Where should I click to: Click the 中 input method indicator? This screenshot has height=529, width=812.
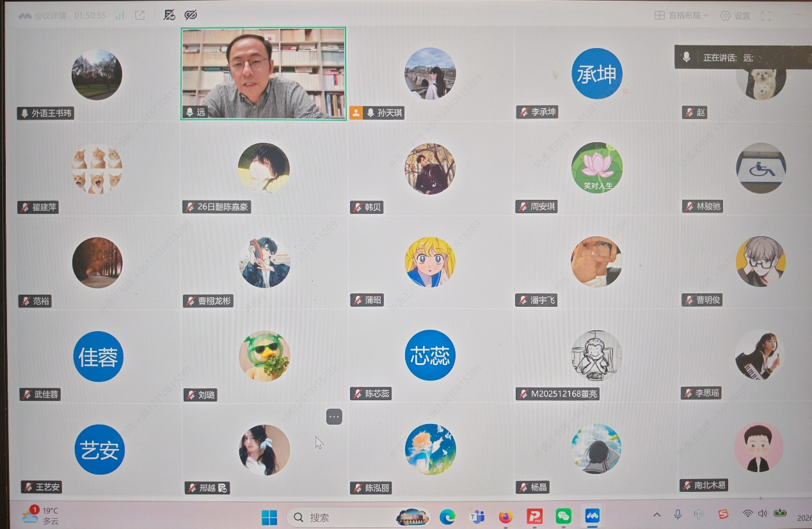pyautogui.click(x=699, y=514)
